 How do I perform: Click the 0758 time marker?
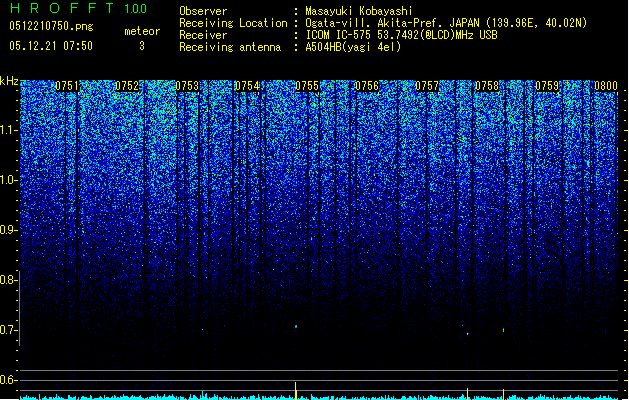coord(487,86)
